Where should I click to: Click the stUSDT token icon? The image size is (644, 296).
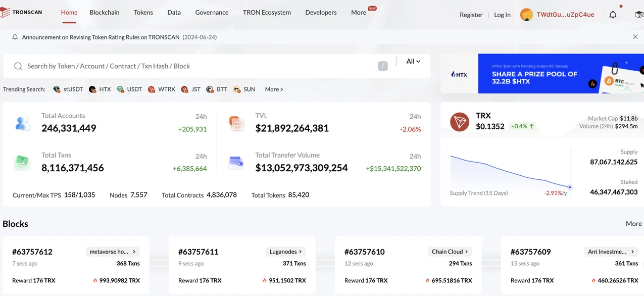(57, 89)
